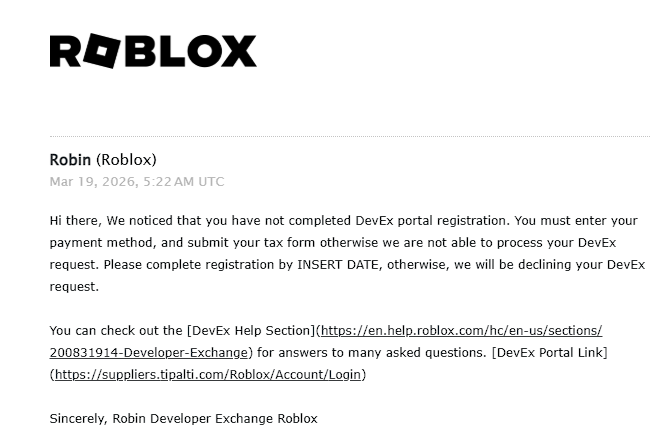The image size is (657, 447).
Task: Click the 'Hi there' greeting text
Action: (x=74, y=221)
